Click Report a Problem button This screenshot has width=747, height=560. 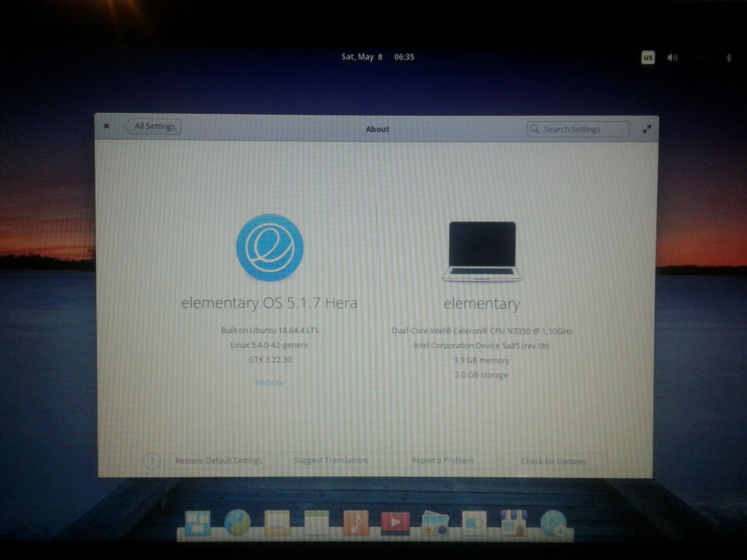[442, 460]
